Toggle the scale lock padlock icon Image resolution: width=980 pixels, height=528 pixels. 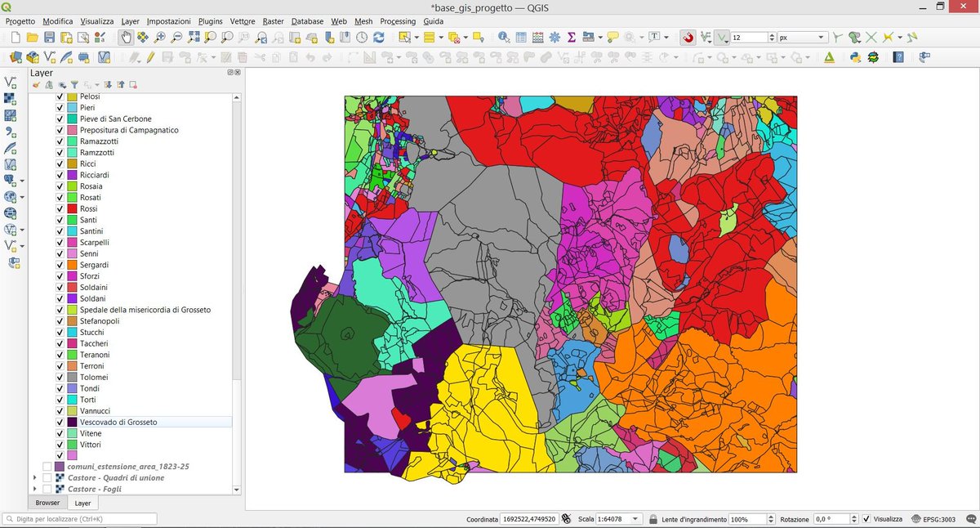pos(653,519)
